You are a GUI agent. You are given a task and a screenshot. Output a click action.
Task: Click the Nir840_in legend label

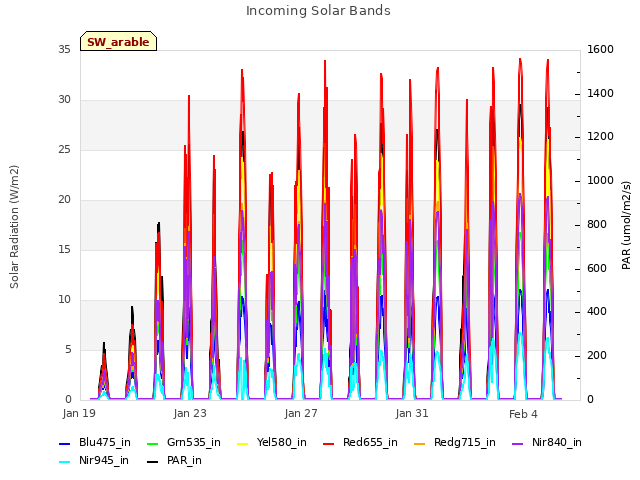[x=556, y=442]
